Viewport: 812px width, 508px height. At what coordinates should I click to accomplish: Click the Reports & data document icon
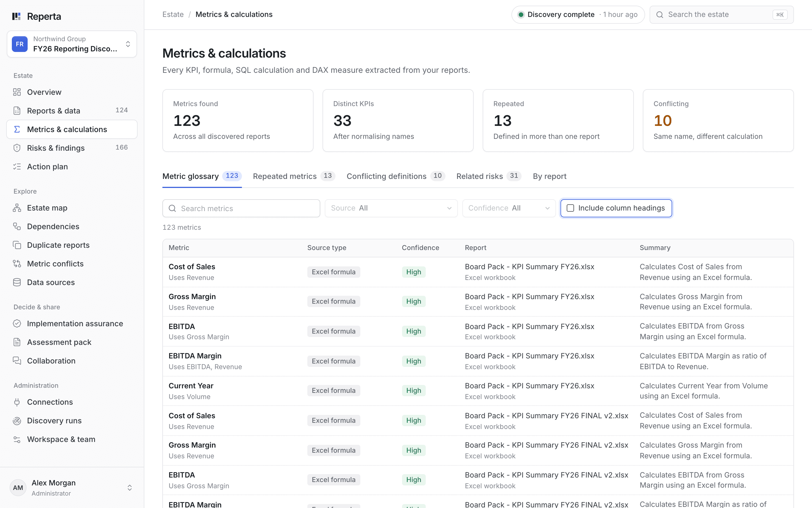17,111
